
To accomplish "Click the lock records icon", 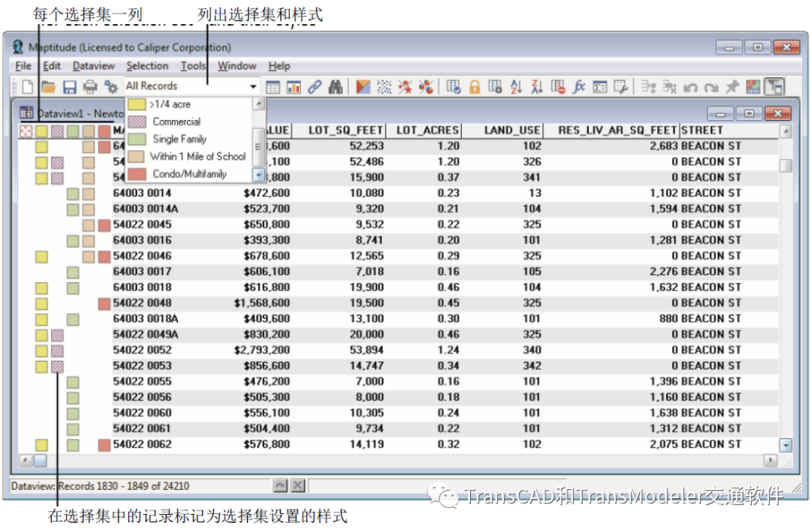I will (x=475, y=86).
